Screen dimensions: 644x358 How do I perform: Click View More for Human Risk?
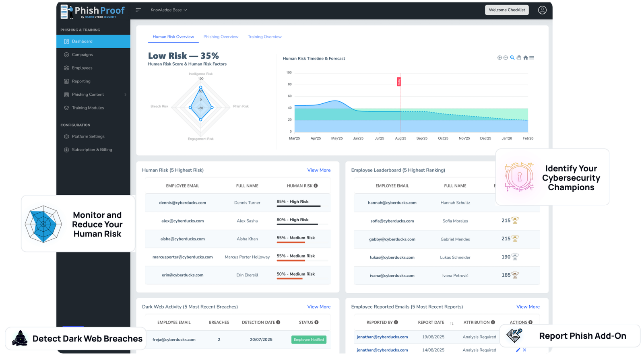(319, 170)
